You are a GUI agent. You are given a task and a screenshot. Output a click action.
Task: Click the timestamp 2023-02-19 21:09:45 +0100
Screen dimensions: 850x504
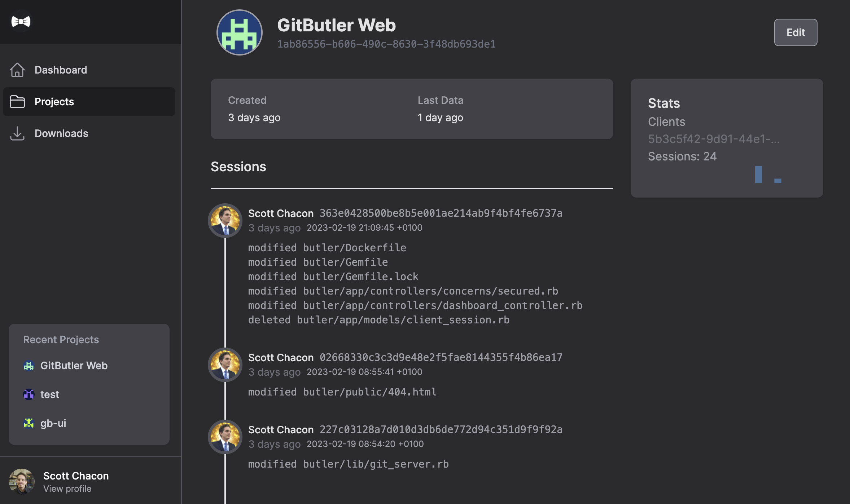364,227
